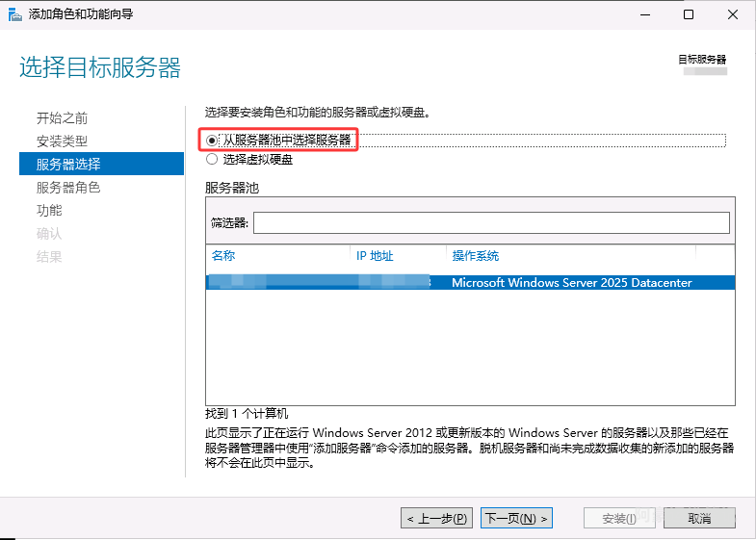Click the 下一页(N) next button
The image size is (756, 540).
click(517, 518)
